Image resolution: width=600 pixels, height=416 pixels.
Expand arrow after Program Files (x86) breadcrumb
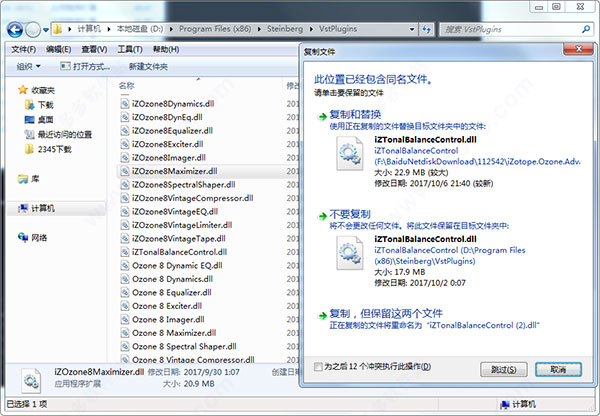(x=259, y=29)
